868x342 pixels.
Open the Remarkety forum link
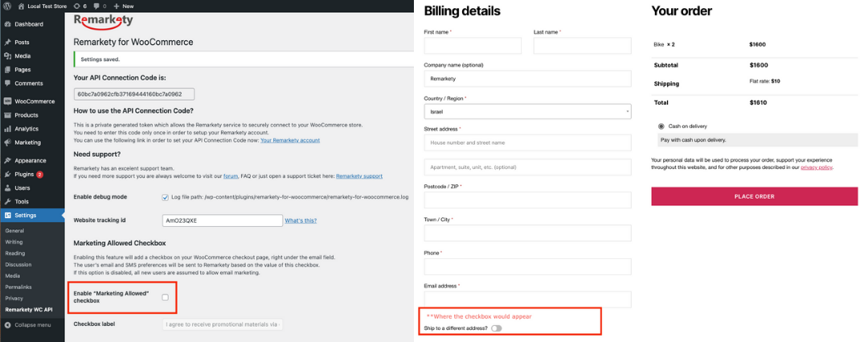point(231,176)
